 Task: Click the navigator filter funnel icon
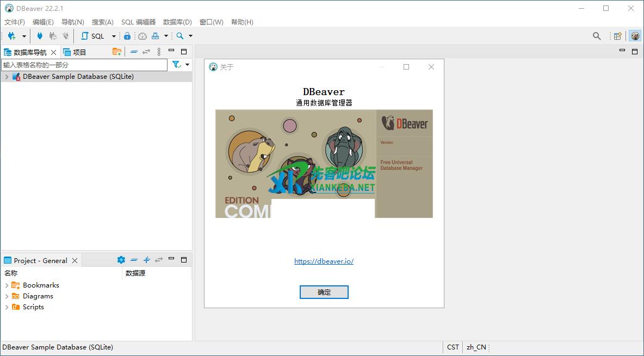tap(176, 65)
